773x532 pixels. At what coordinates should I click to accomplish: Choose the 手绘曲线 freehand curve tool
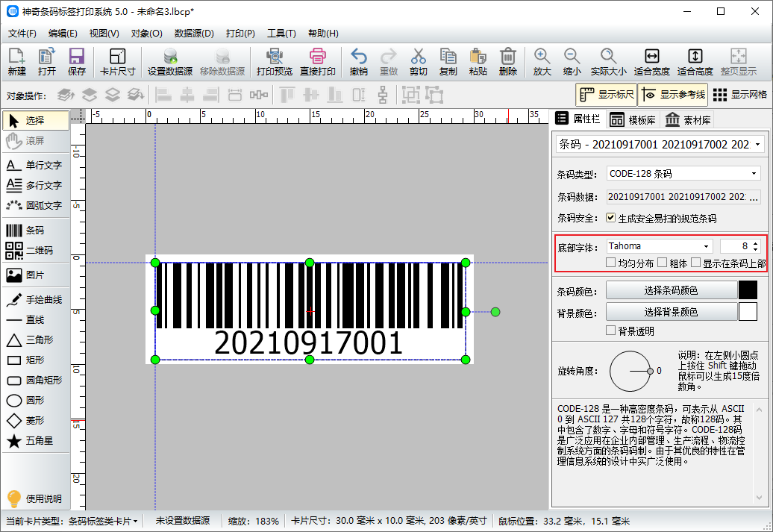click(36, 300)
